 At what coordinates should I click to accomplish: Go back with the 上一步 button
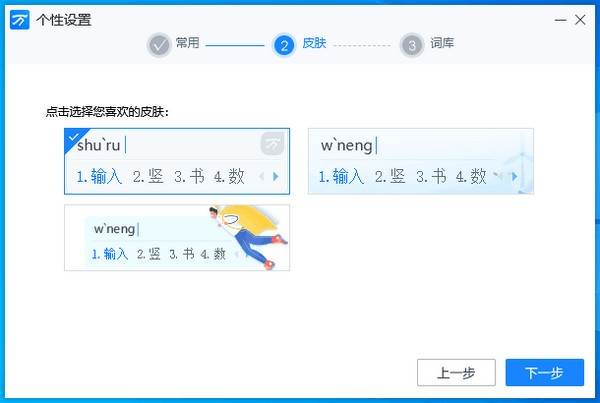coord(456,372)
